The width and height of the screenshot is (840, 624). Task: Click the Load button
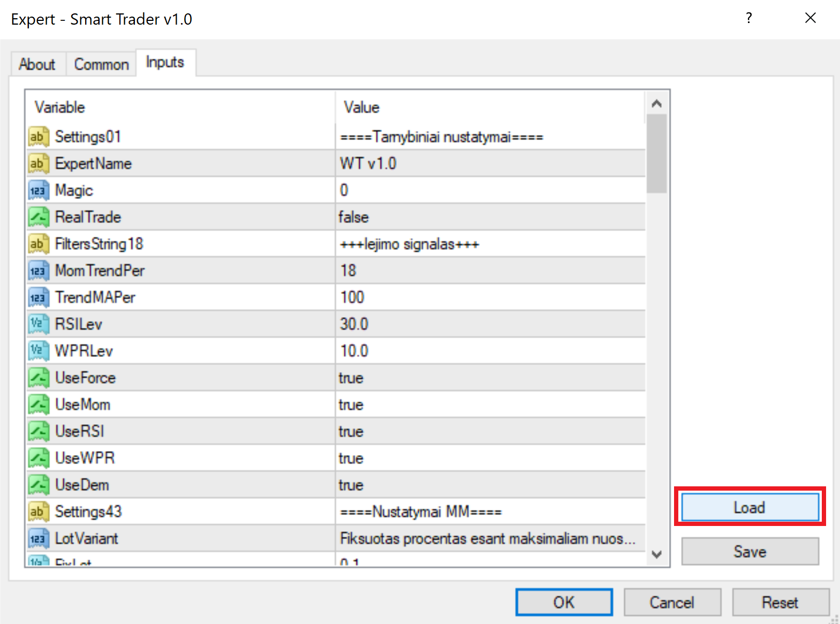tap(750, 507)
